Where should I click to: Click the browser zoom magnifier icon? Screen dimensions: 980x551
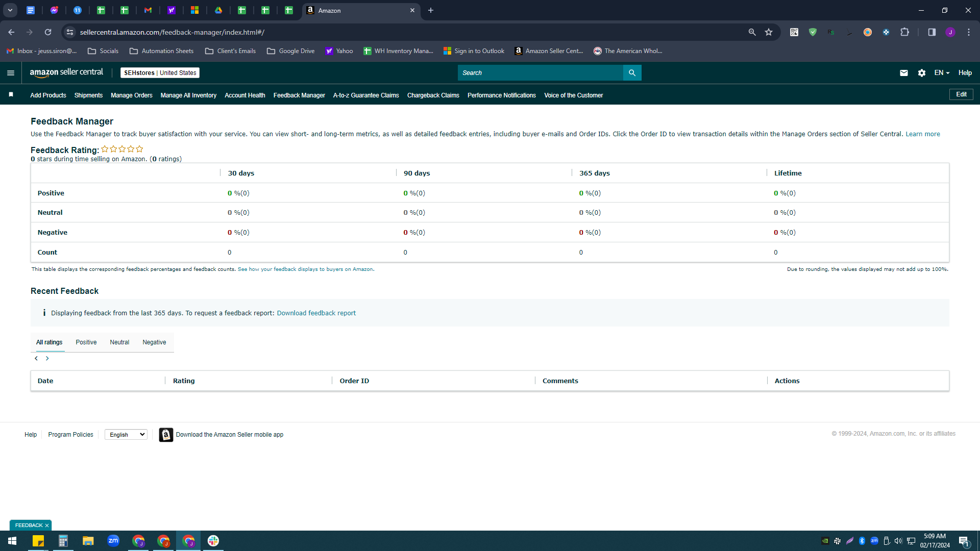pyautogui.click(x=752, y=32)
